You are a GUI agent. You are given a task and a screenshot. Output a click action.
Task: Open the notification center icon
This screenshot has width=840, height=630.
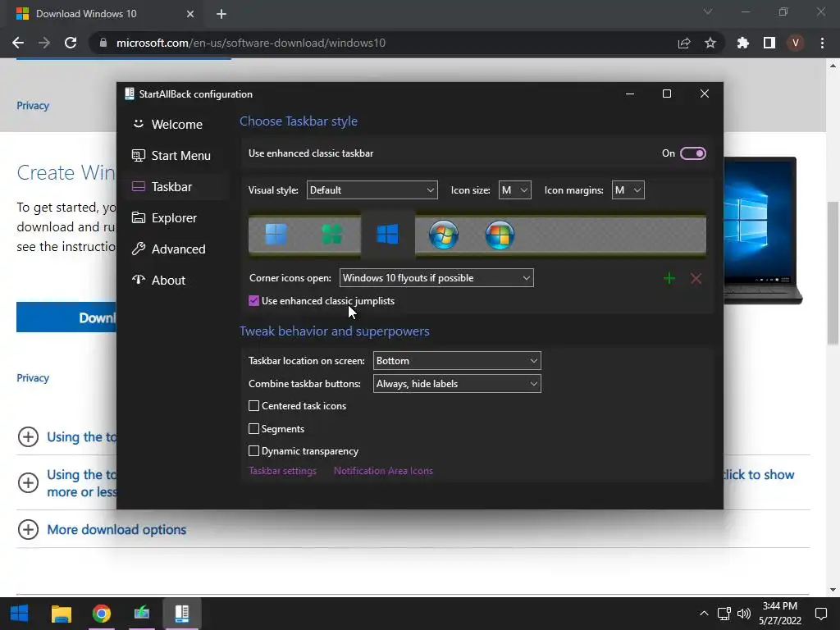820,614
